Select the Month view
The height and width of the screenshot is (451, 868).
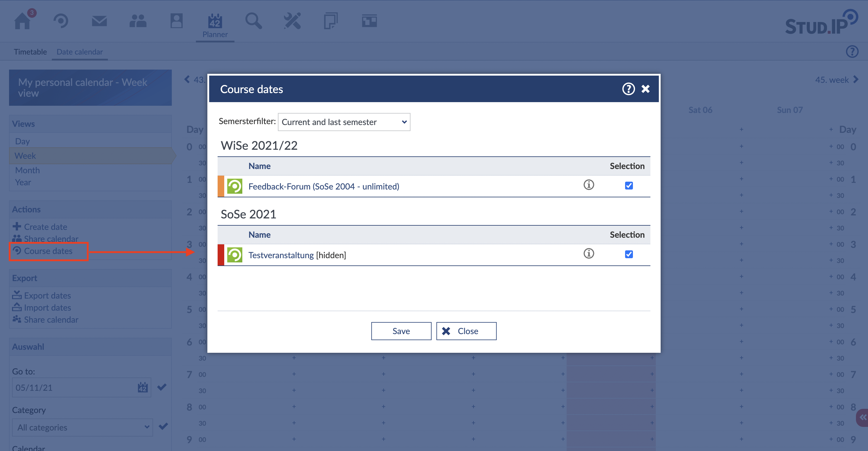(27, 170)
